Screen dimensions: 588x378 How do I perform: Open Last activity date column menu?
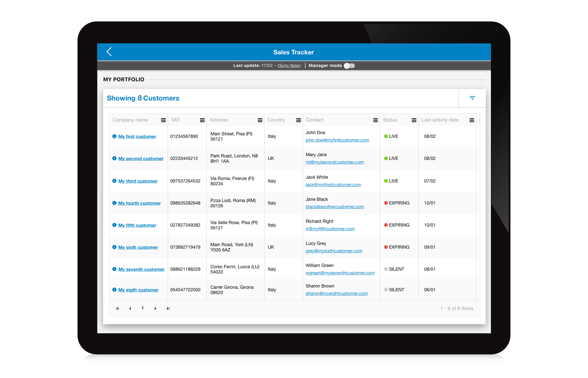[x=472, y=120]
